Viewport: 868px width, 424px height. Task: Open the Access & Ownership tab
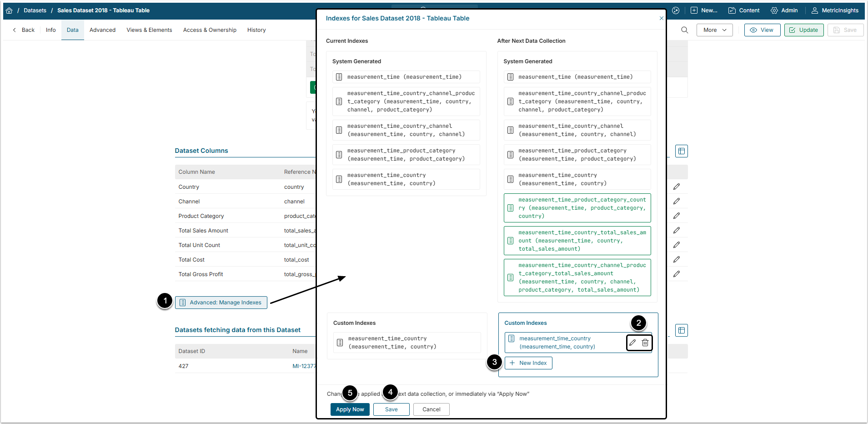(210, 30)
